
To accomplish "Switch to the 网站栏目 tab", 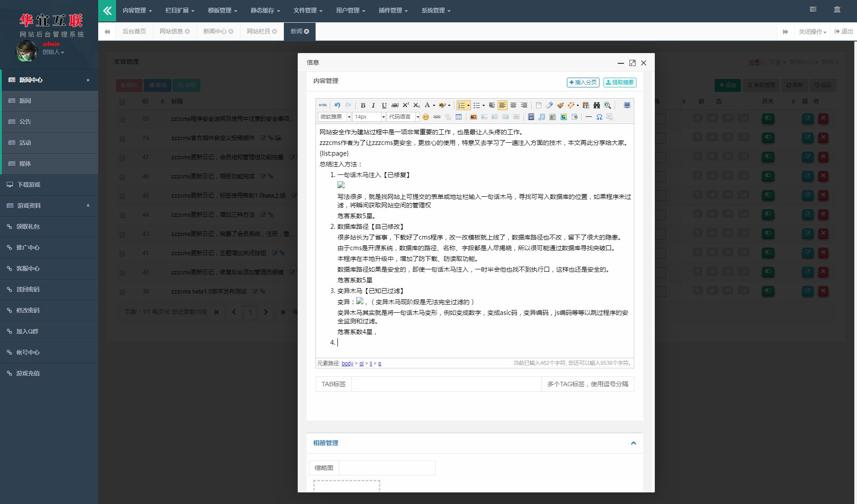I will point(262,31).
